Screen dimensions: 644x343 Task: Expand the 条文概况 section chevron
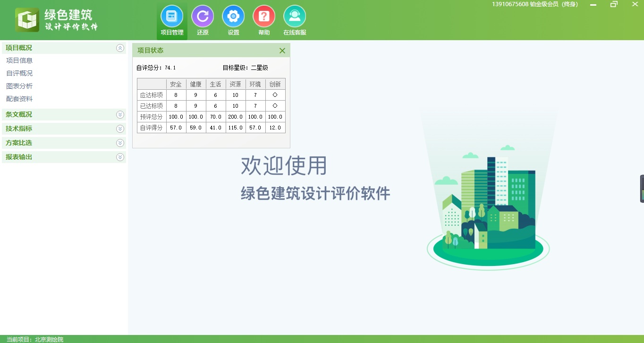click(120, 114)
